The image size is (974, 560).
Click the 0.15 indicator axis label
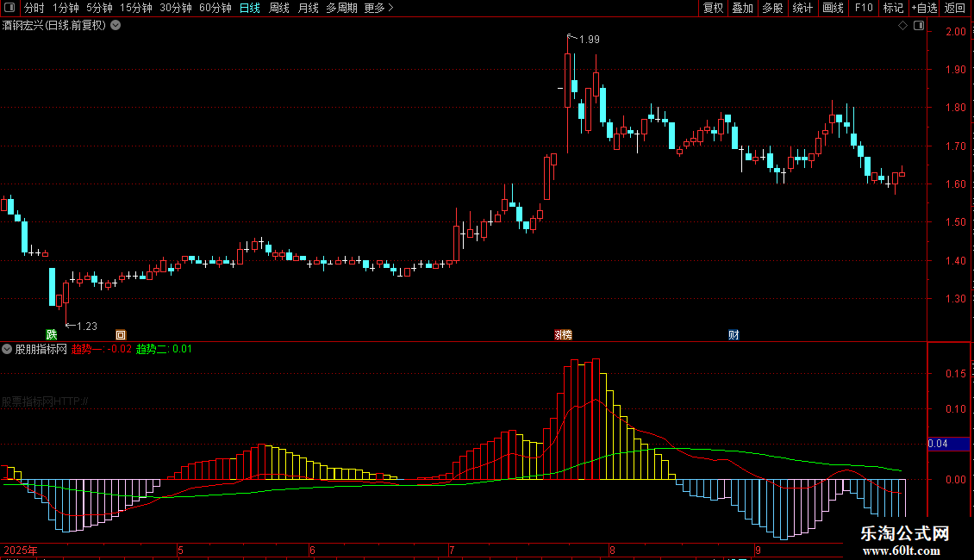955,374
